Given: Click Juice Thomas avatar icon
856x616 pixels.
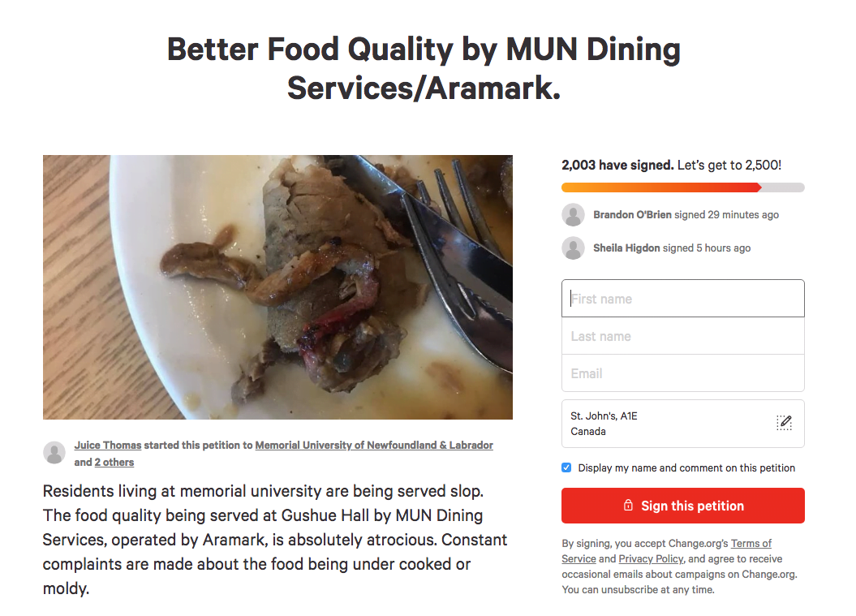Looking at the screenshot, I should [54, 453].
